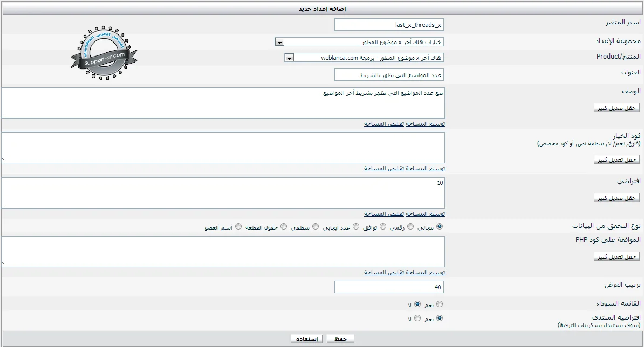Screen dimensions: 644x347
Task: Click the Support-ar.com logo badge
Action: coord(103,53)
